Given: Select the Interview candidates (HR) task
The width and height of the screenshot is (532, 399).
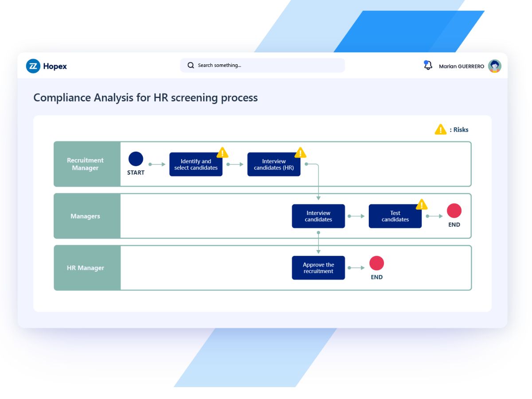Looking at the screenshot, I should point(274,164).
